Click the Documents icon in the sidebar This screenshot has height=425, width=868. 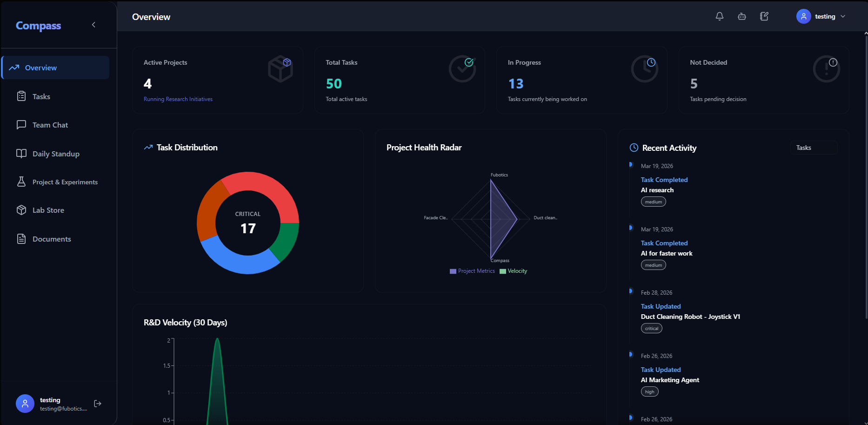click(x=21, y=239)
